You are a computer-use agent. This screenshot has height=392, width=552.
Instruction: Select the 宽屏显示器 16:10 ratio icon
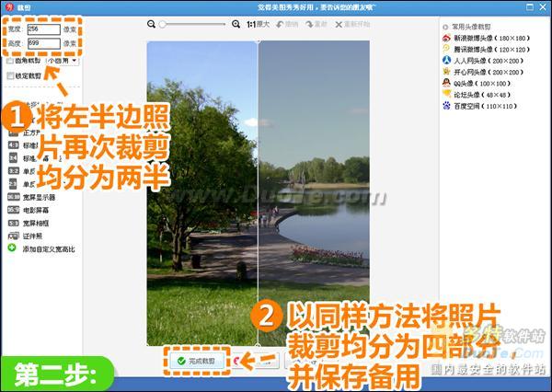[14, 197]
